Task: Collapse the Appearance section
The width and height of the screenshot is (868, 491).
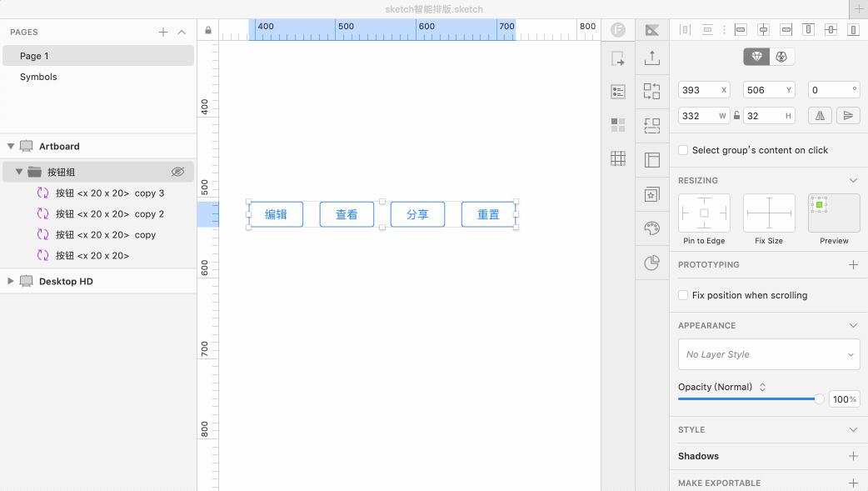Action: pos(853,325)
